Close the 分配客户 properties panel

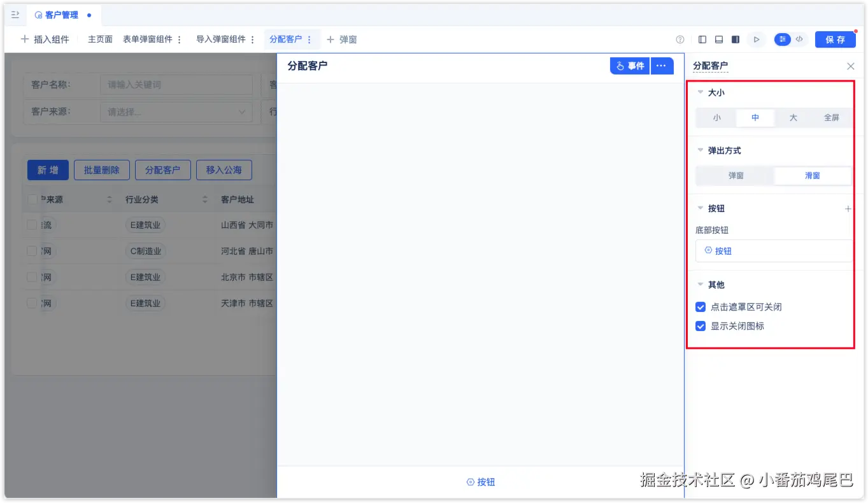pyautogui.click(x=851, y=66)
